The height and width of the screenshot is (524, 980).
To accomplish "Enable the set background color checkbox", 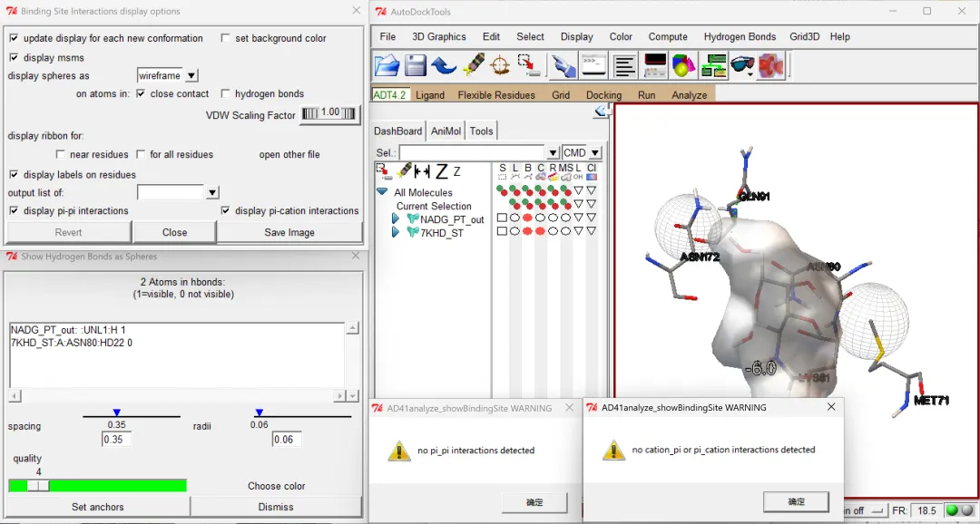I will [225, 38].
